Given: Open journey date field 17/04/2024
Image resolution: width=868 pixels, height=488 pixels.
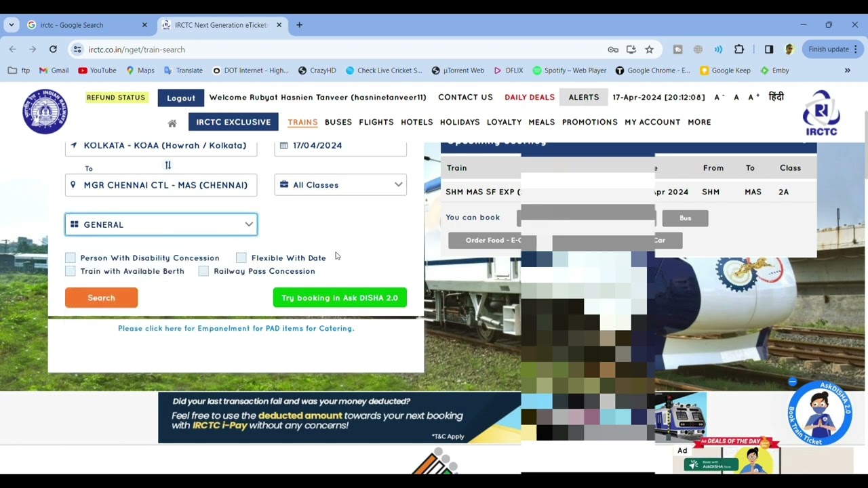Looking at the screenshot, I should (340, 146).
